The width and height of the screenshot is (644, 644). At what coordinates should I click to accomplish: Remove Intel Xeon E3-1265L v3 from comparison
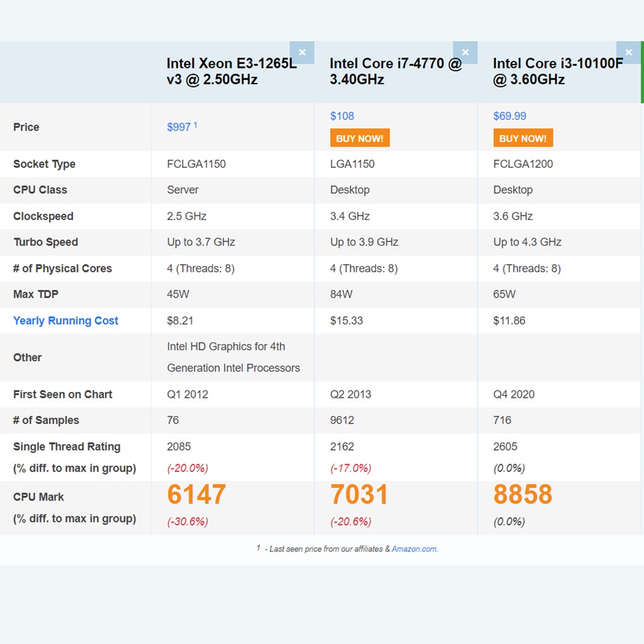tap(302, 53)
